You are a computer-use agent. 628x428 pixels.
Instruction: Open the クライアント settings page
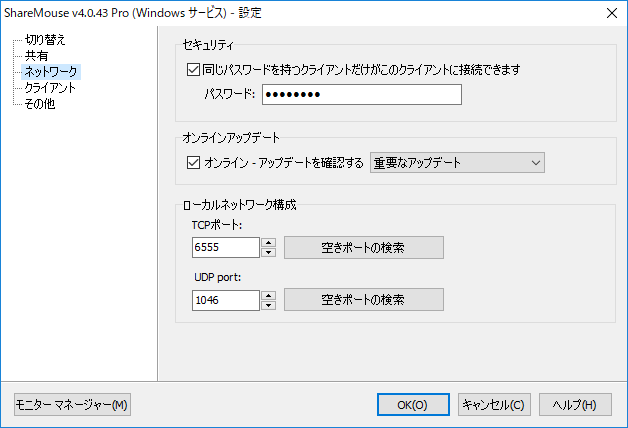50,88
